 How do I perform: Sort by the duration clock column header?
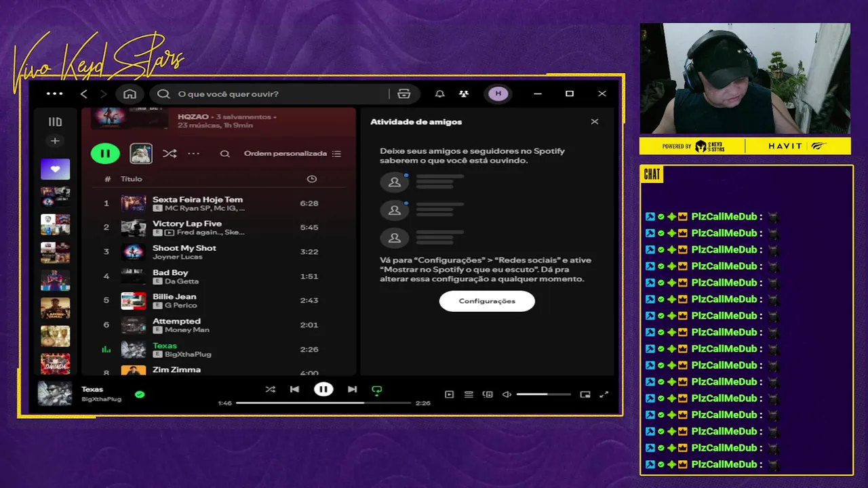pyautogui.click(x=312, y=179)
